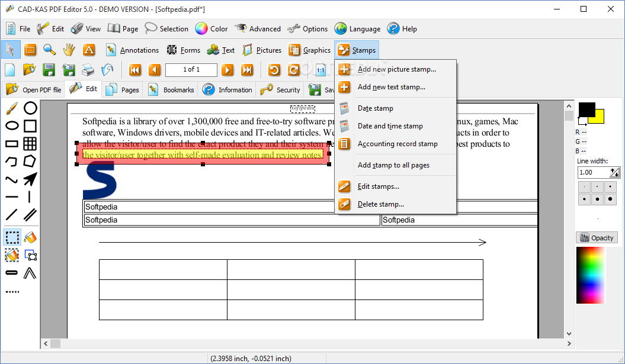625x364 pixels.
Task: Choose Add new picture stamp
Action: (395, 69)
